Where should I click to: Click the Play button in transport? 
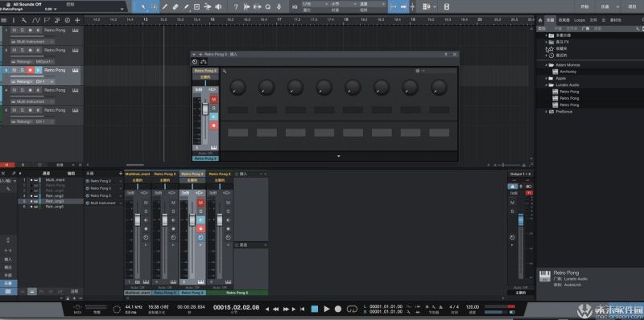click(x=327, y=309)
